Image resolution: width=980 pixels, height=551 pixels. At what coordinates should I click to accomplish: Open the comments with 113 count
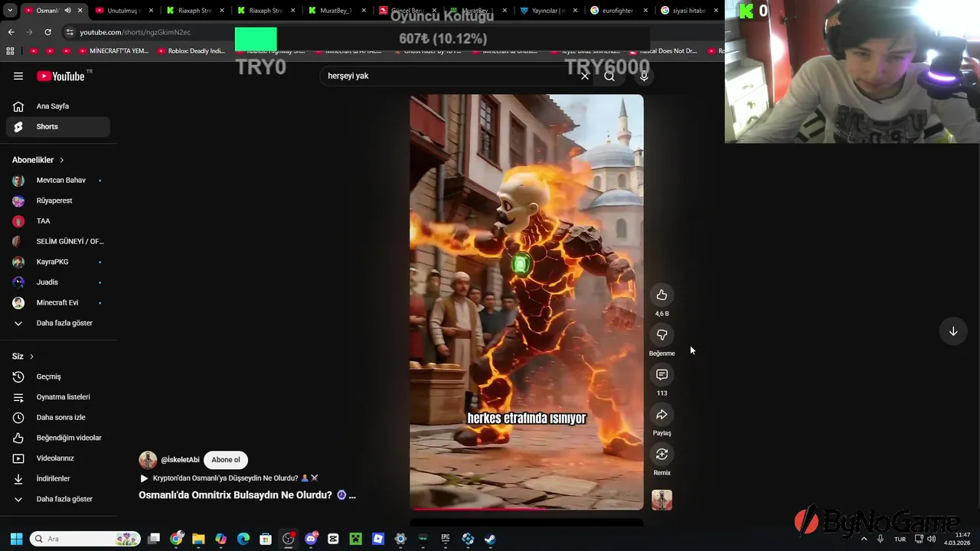661,374
